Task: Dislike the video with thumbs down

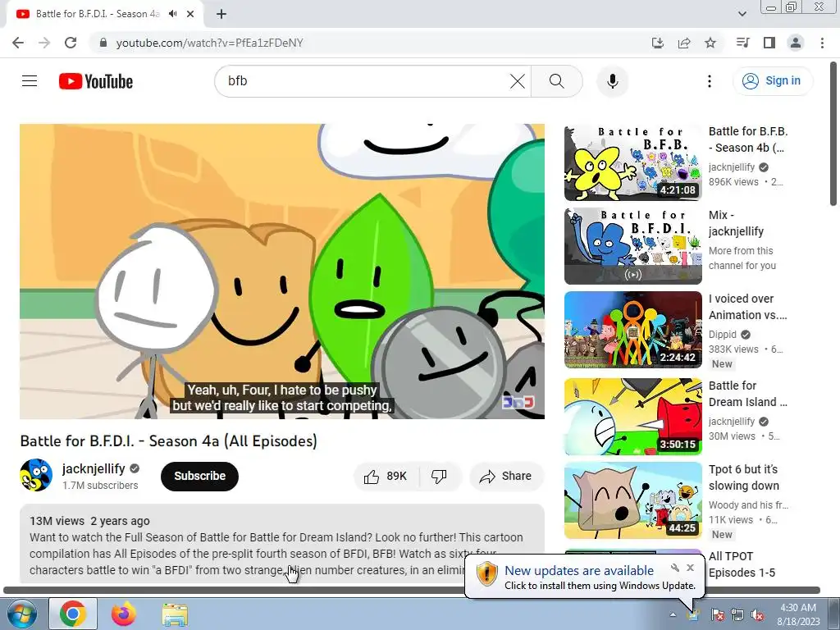Action: coord(439,477)
